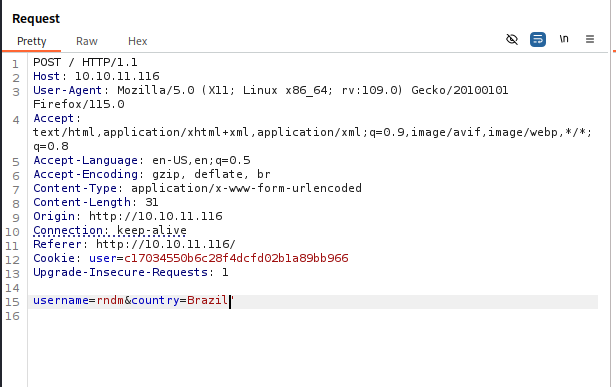Toggle the word wrap icon button
Image resolution: width=616 pixels, height=387 pixels.
pyautogui.click(x=538, y=39)
